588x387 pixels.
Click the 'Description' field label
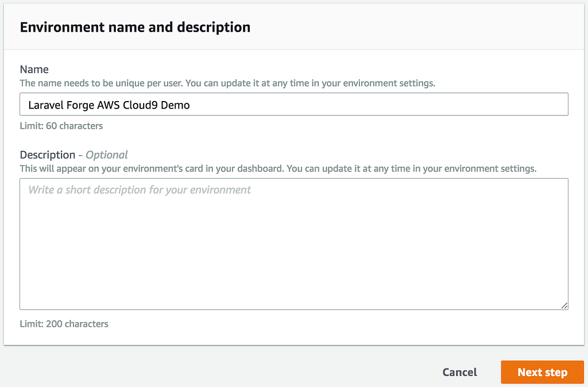click(x=47, y=154)
